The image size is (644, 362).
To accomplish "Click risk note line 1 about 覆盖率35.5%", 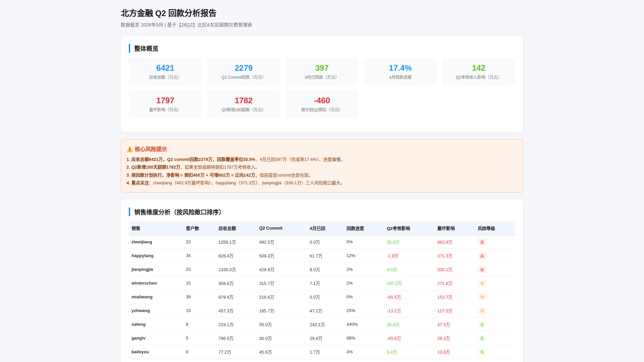I will coord(235,160).
